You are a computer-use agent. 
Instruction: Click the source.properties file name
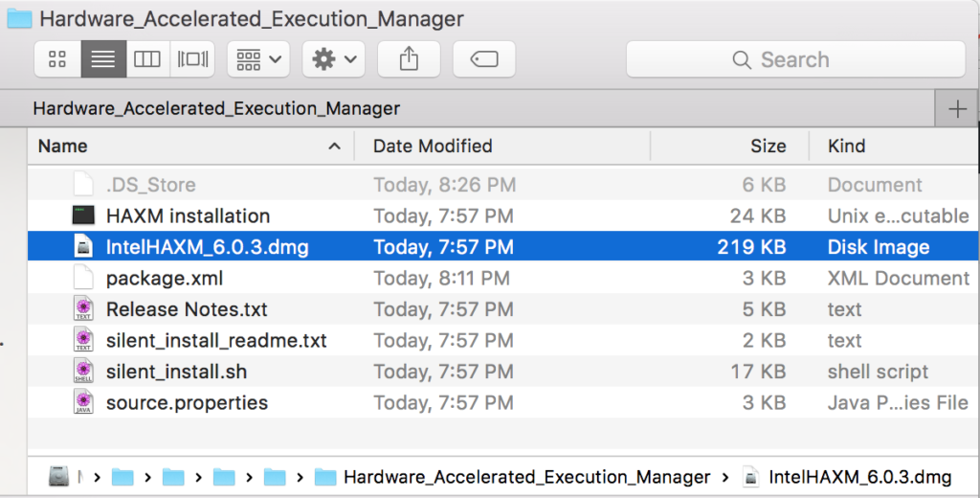point(187,403)
